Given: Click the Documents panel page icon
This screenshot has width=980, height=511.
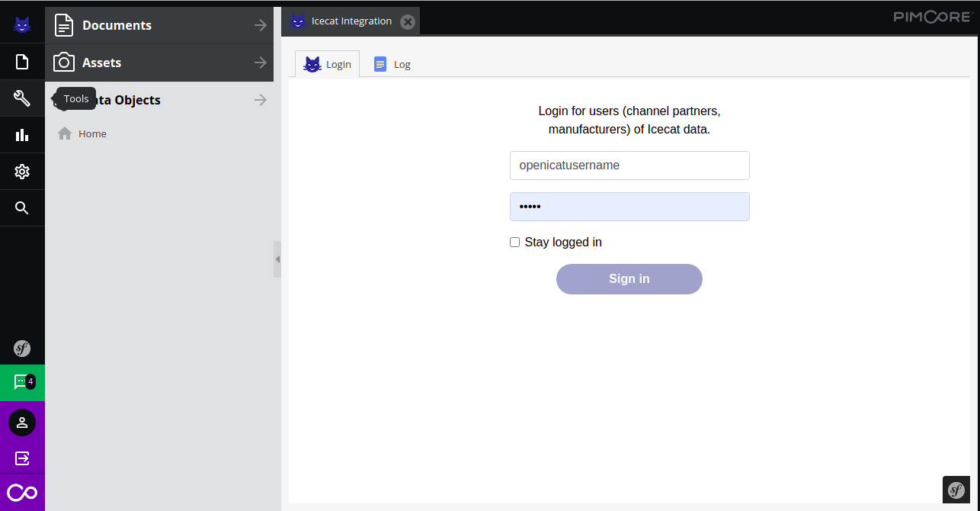Looking at the screenshot, I should (64, 25).
